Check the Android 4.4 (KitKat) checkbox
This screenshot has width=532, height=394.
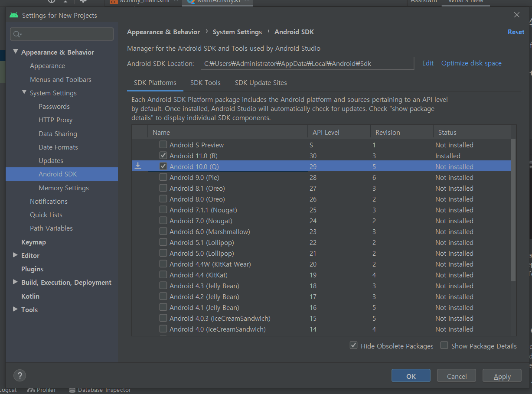(x=163, y=274)
